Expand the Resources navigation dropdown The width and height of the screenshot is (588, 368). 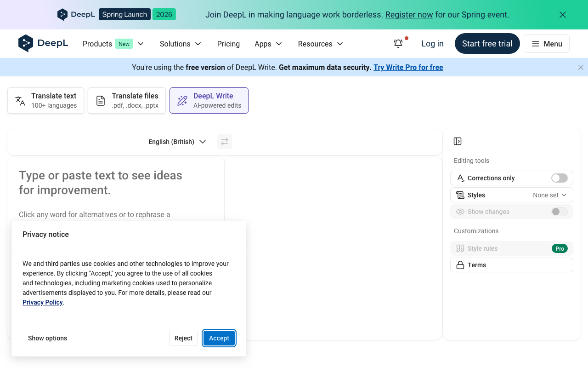[x=320, y=44]
